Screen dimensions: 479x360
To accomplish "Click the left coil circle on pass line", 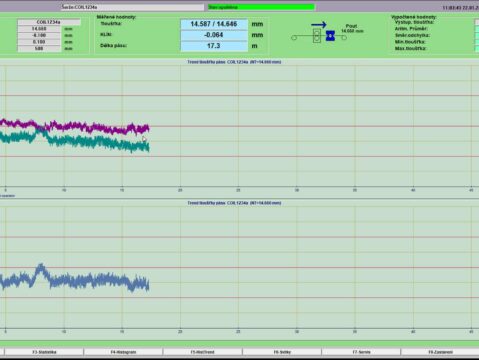I will (294, 38).
